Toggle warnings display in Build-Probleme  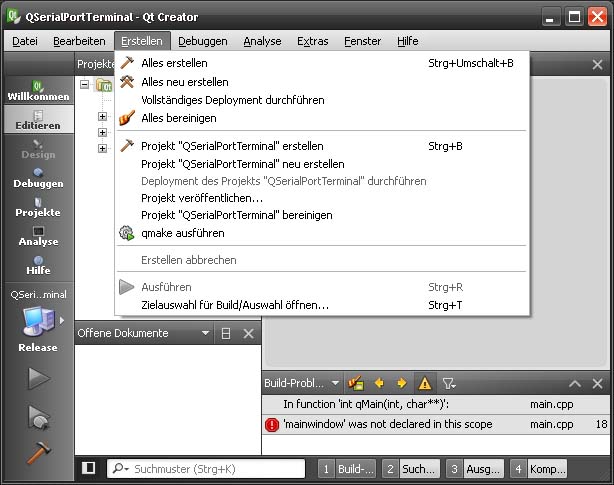coord(425,383)
